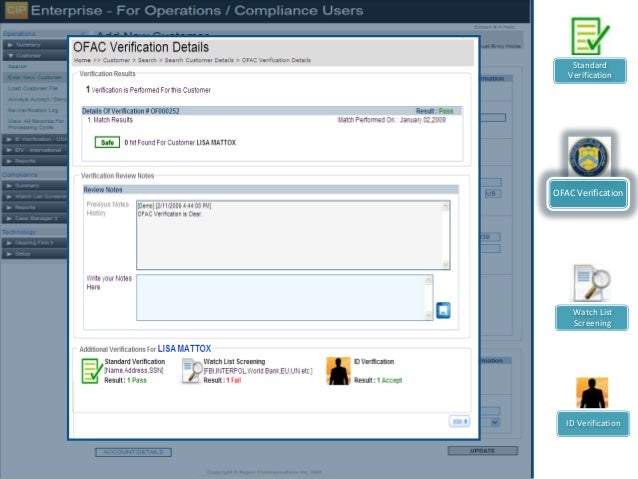Open Customer in the breadcrumb
Screen dimensions: 638x479
click(116, 60)
